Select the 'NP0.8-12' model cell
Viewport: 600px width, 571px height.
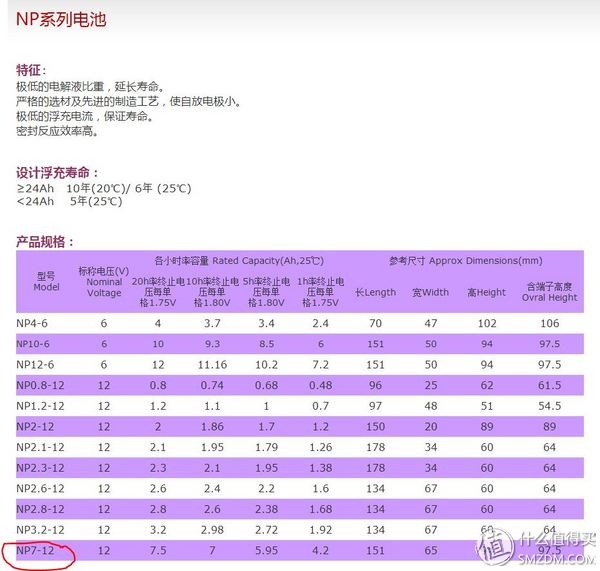point(40,385)
